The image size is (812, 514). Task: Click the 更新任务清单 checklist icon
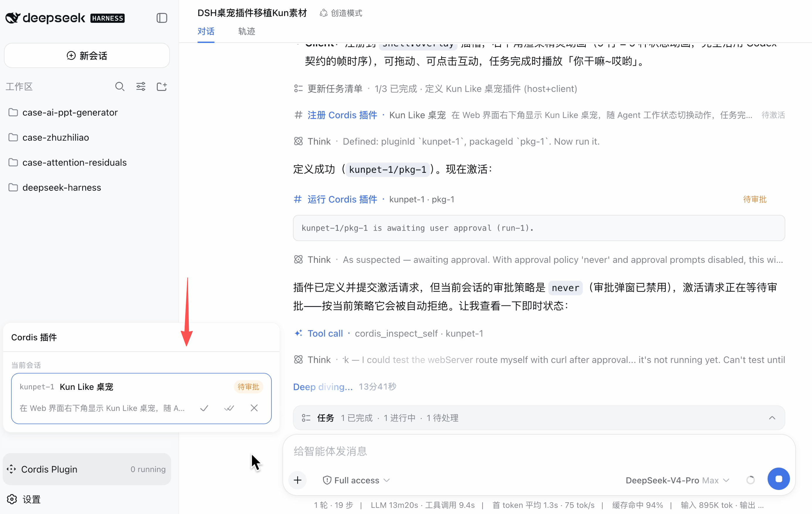(x=298, y=89)
